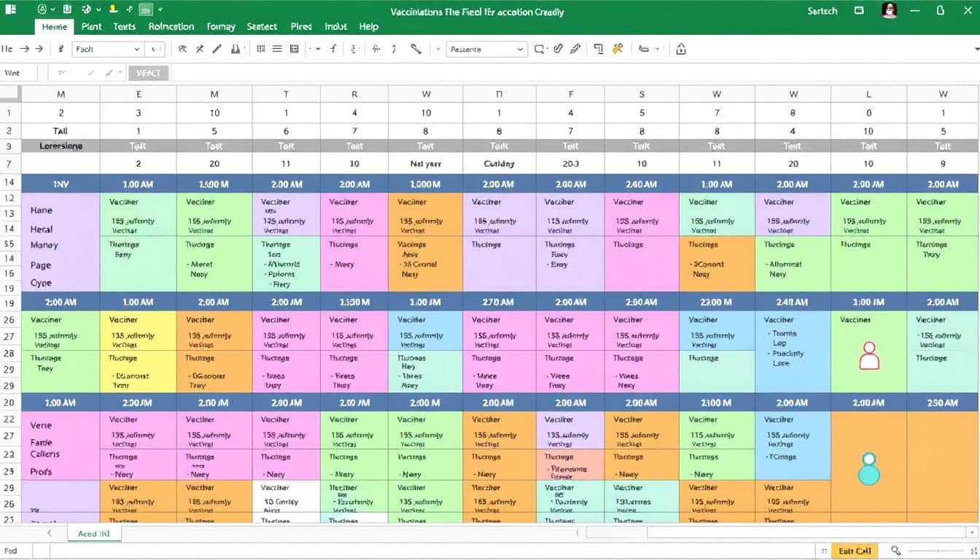Click the lock share icon in toolbar

click(x=681, y=49)
